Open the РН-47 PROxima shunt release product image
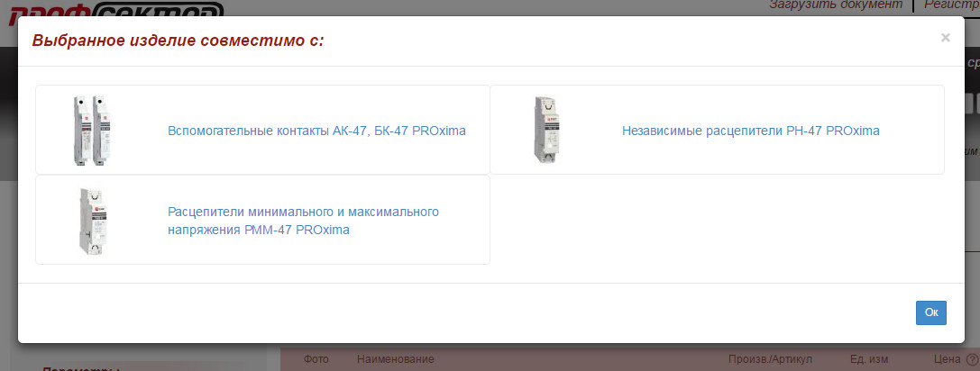The image size is (980, 371). coord(545,130)
